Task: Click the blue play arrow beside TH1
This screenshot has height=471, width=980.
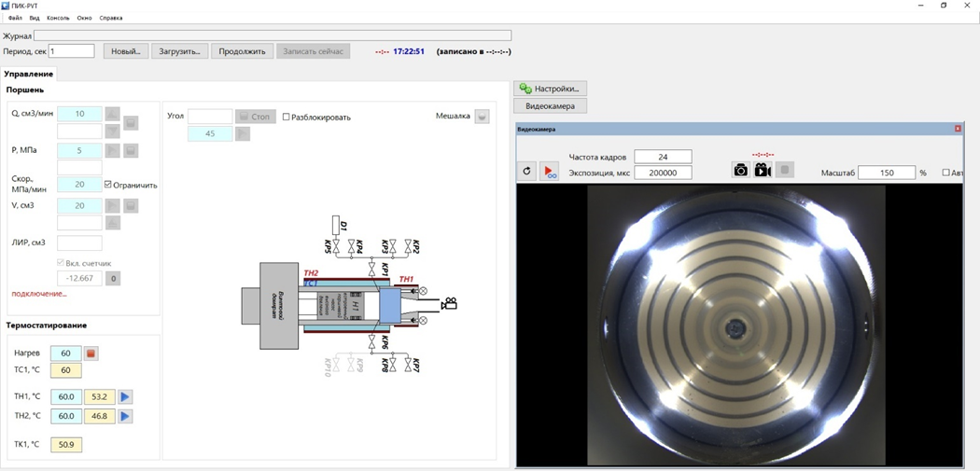Action: point(125,397)
